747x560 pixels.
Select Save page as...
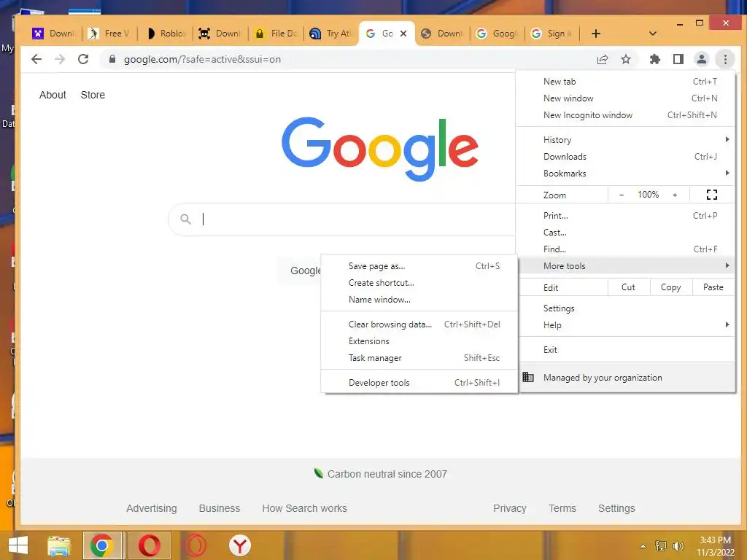click(419, 265)
